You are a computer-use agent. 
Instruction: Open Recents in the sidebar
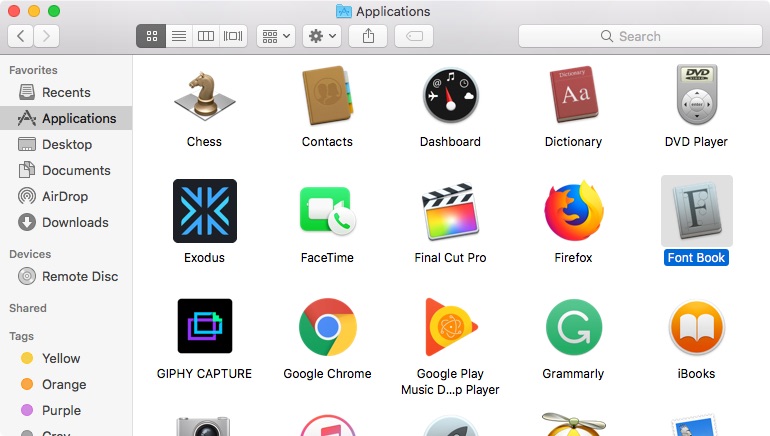point(66,92)
